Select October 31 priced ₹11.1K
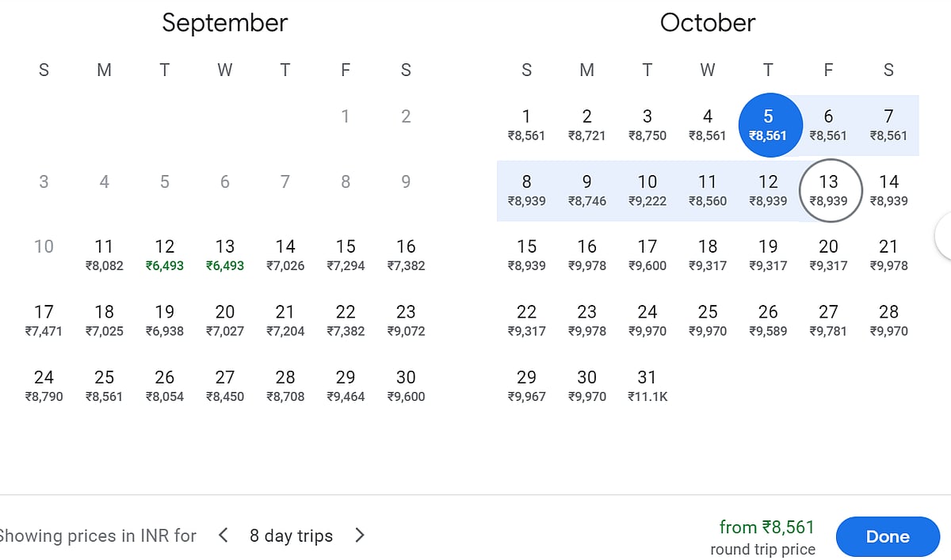Screen dimensions: 951x560 click(x=647, y=386)
